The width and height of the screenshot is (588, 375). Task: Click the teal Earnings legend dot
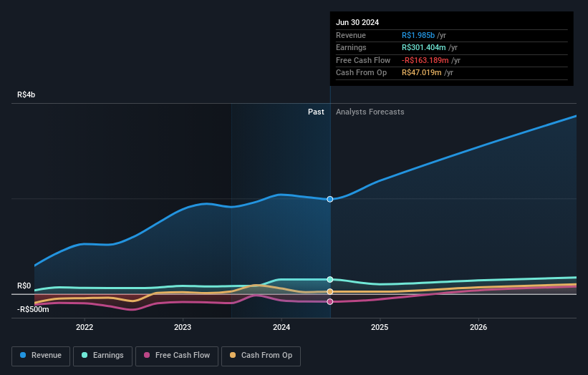point(85,355)
